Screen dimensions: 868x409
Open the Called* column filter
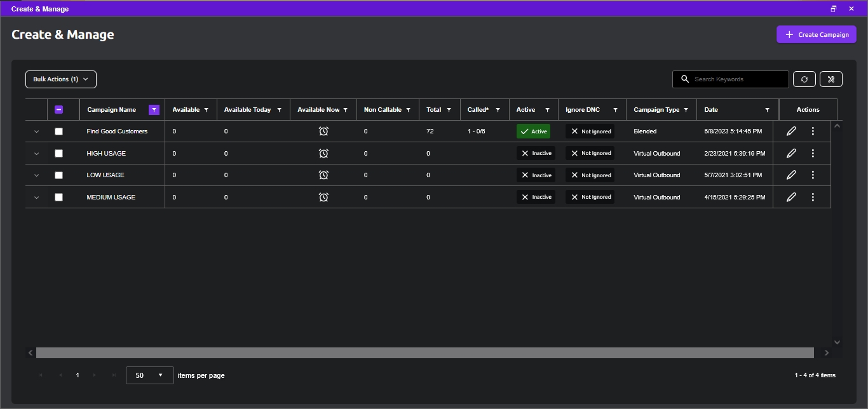point(498,110)
